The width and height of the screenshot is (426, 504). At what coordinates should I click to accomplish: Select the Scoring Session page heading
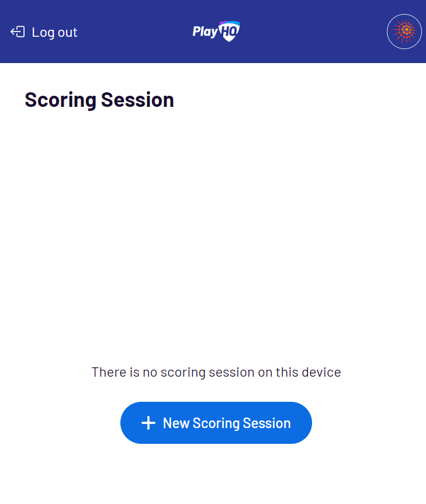(x=99, y=100)
